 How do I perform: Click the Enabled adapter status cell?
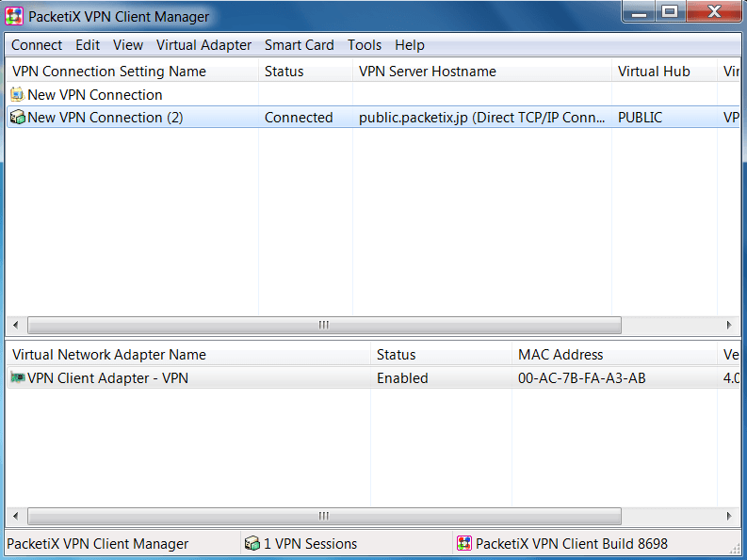click(402, 378)
